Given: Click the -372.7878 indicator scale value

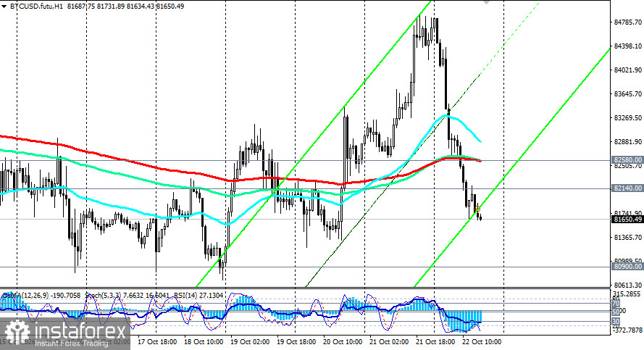Looking at the screenshot, I should 627,330.
